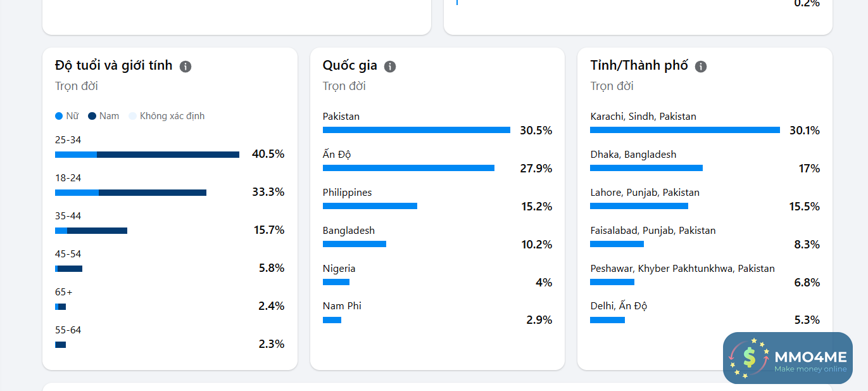
Task: Click info icon next to Tỉnh/Thành phố
Action: [x=700, y=67]
